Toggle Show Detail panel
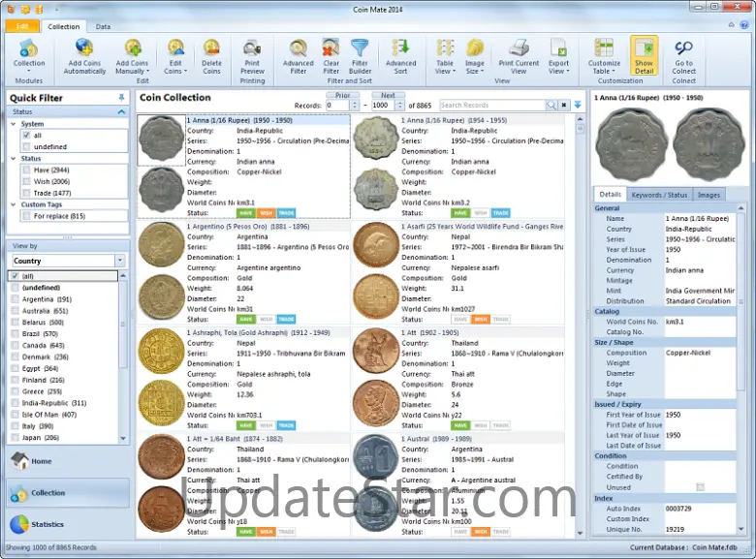 [644, 56]
